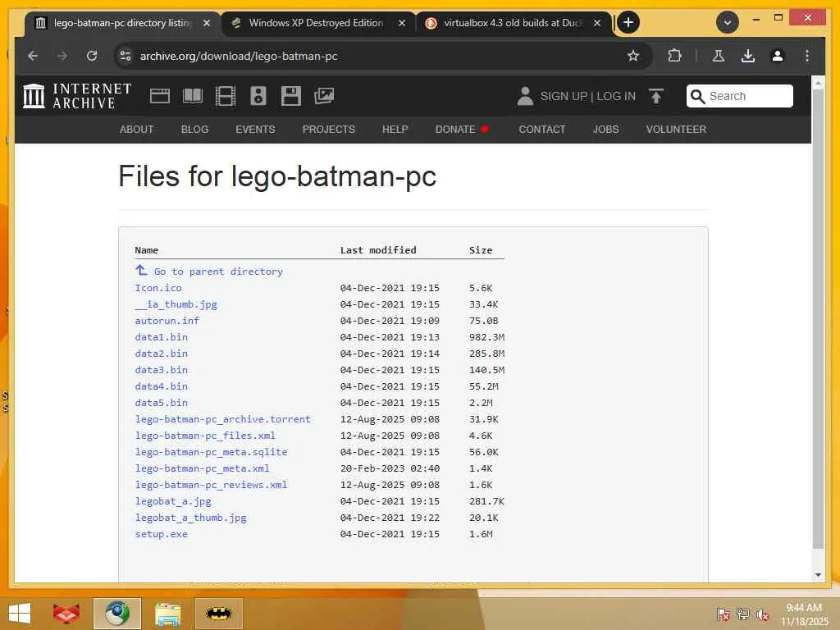Open the ABOUT menu item
840x630 pixels.
[137, 130]
